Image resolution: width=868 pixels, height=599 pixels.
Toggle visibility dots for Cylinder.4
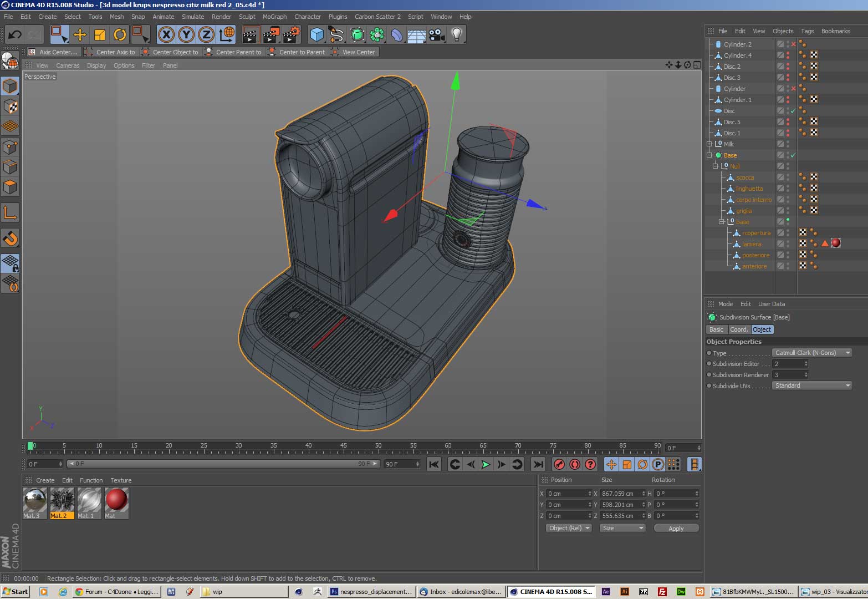(x=788, y=55)
